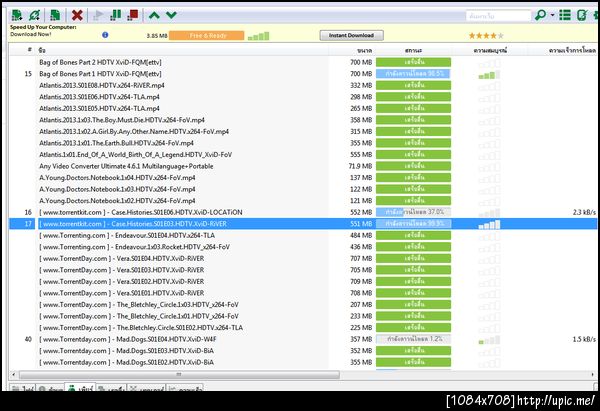Select The_Bletchley_Circle.1x01 row
The image size is (600, 411).
303,316
